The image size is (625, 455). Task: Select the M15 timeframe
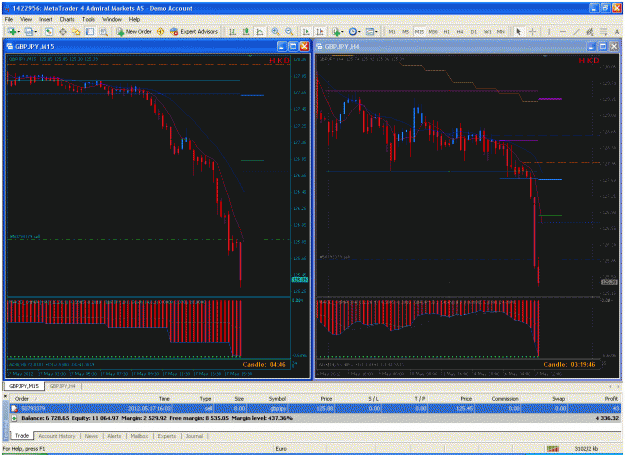coord(419,31)
